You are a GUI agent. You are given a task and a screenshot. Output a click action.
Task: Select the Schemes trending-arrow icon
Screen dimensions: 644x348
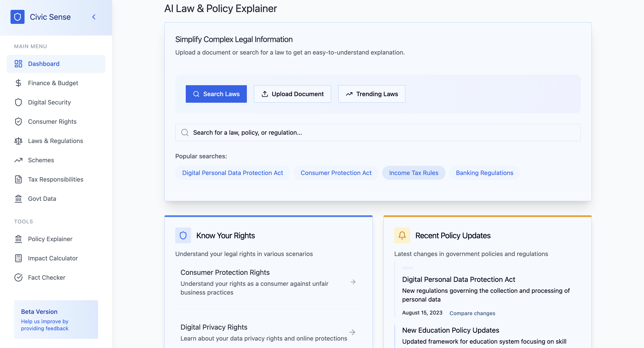click(18, 160)
